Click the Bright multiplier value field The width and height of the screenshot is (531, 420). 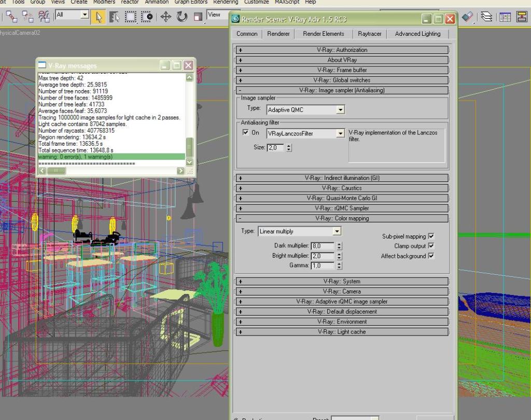323,256
